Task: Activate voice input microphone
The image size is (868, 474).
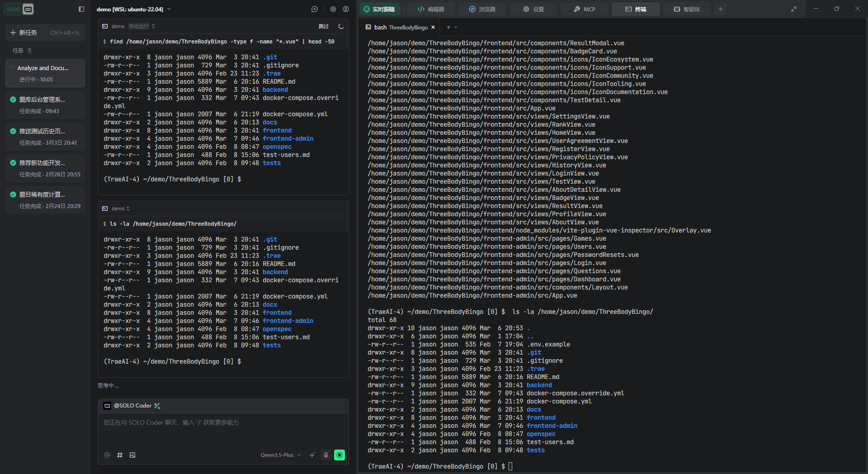Action: [326, 455]
